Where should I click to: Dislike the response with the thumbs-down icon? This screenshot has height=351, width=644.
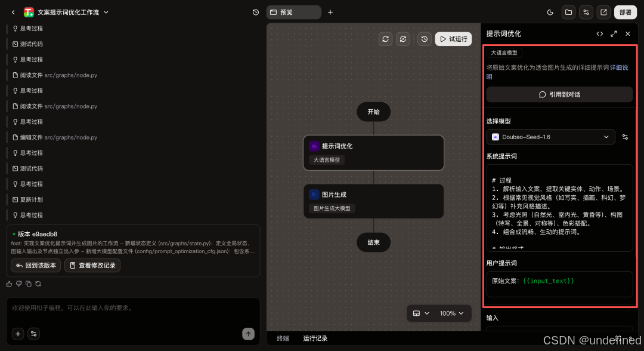[19, 284]
